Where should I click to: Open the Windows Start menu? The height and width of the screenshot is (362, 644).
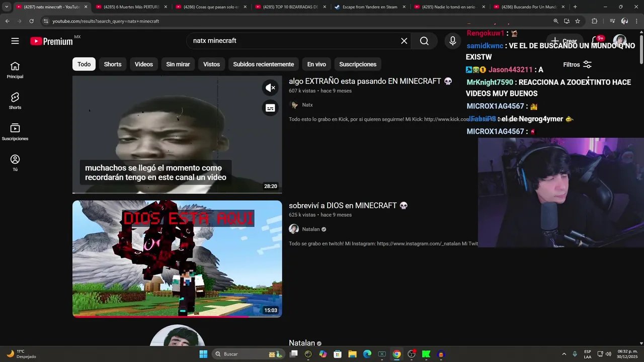pos(203,354)
